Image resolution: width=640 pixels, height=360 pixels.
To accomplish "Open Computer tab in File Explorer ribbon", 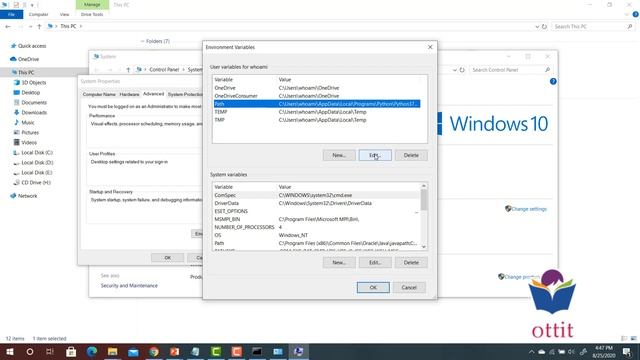I will (x=38, y=14).
